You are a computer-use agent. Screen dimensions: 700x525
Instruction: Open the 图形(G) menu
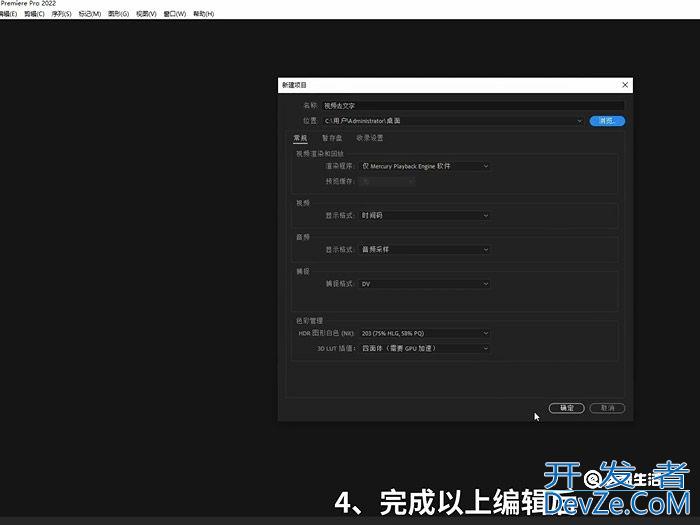[118, 14]
